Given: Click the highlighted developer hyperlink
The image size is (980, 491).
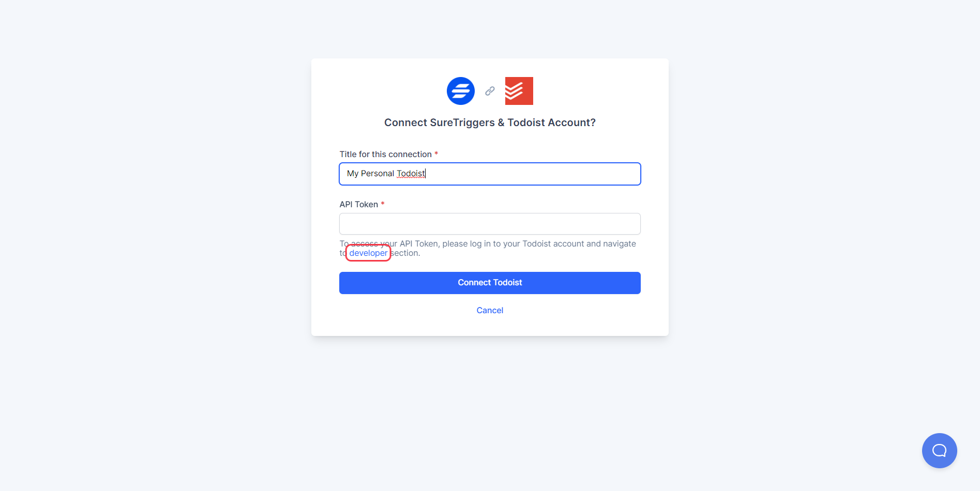Looking at the screenshot, I should 368,253.
